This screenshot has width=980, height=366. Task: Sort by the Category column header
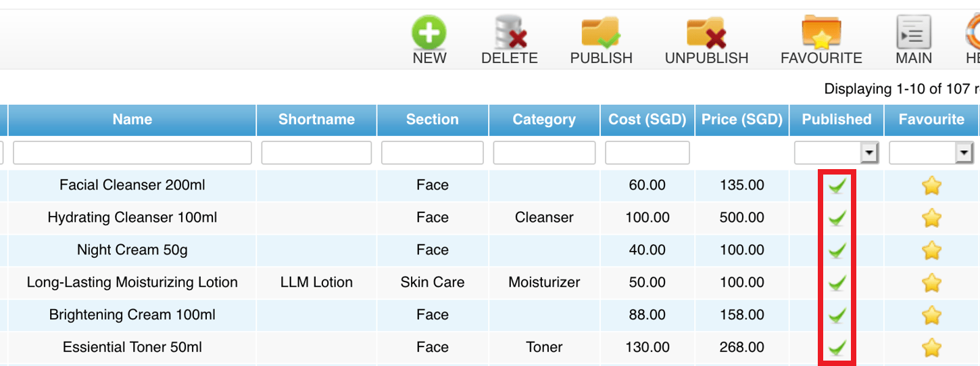[544, 120]
